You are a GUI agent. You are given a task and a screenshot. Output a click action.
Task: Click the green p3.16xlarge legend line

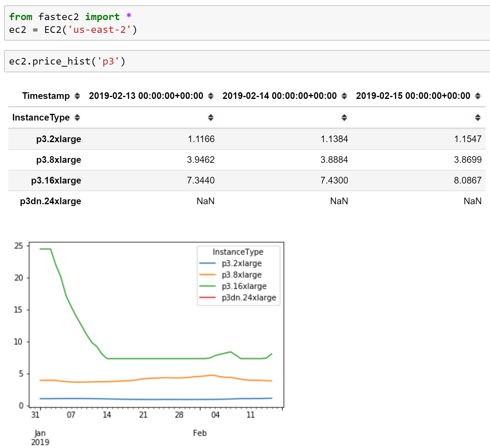point(207,286)
